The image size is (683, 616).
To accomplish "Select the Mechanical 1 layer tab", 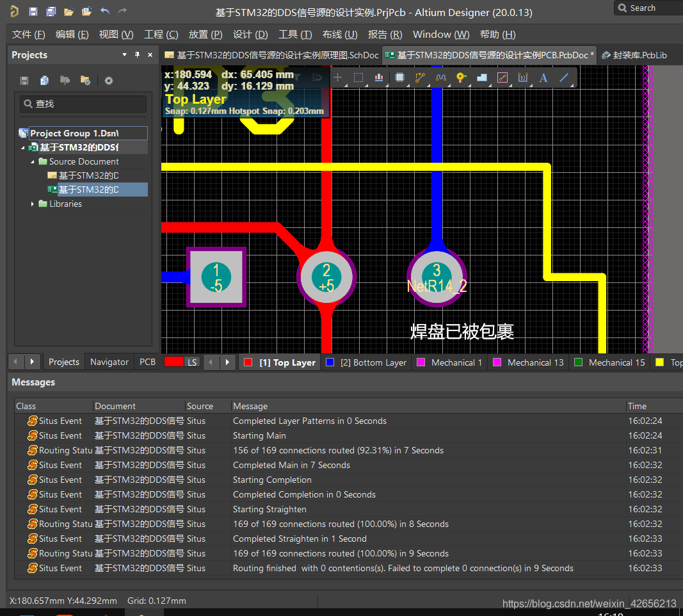I will click(449, 362).
